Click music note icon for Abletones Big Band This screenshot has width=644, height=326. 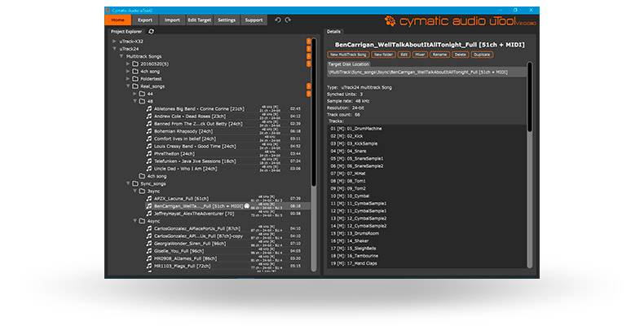149,109
